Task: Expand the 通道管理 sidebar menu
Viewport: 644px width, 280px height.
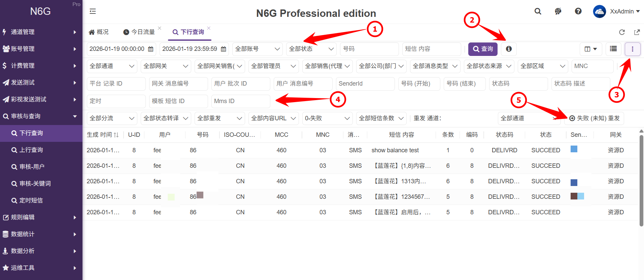Action: 41,32
